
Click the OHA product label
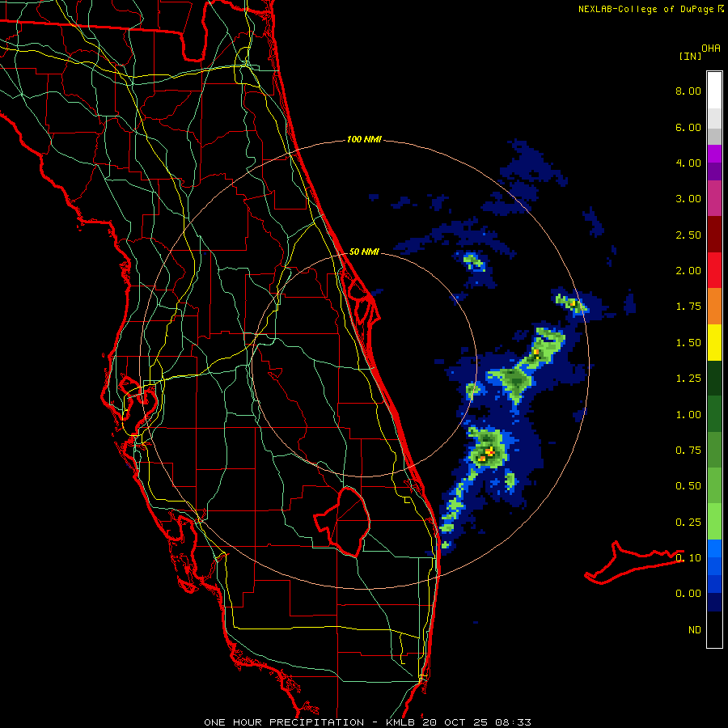(x=711, y=49)
